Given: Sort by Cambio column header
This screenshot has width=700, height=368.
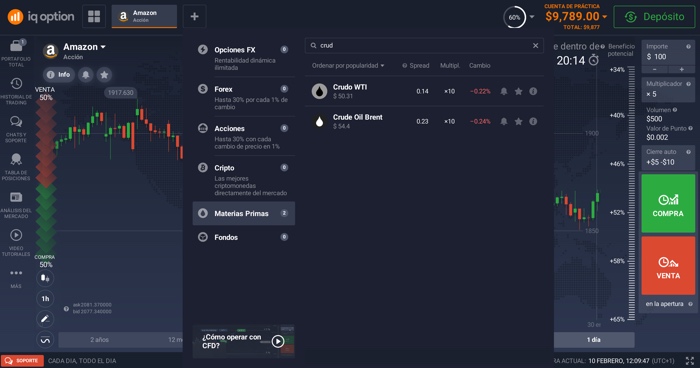Looking at the screenshot, I should click(x=479, y=66).
